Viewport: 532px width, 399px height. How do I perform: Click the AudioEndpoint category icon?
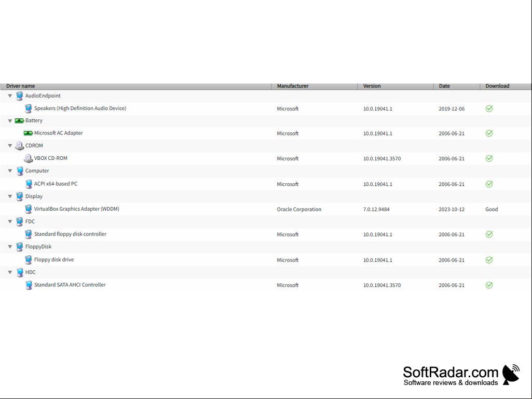pyautogui.click(x=20, y=96)
